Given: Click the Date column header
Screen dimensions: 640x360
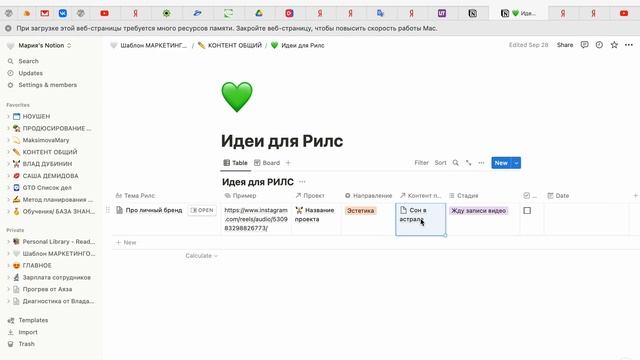Looking at the screenshot, I should click(558, 196).
